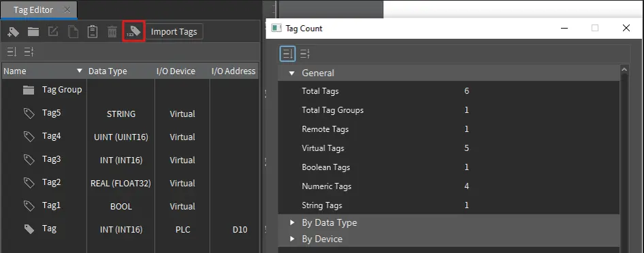Screen dimensions: 644x253
Task: Expand the By Data Type section
Action: [x=292, y=222]
